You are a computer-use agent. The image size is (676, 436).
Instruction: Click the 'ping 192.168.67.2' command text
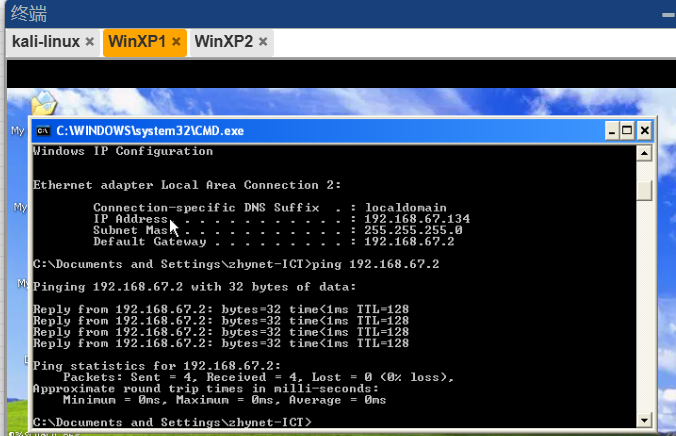(x=376, y=264)
